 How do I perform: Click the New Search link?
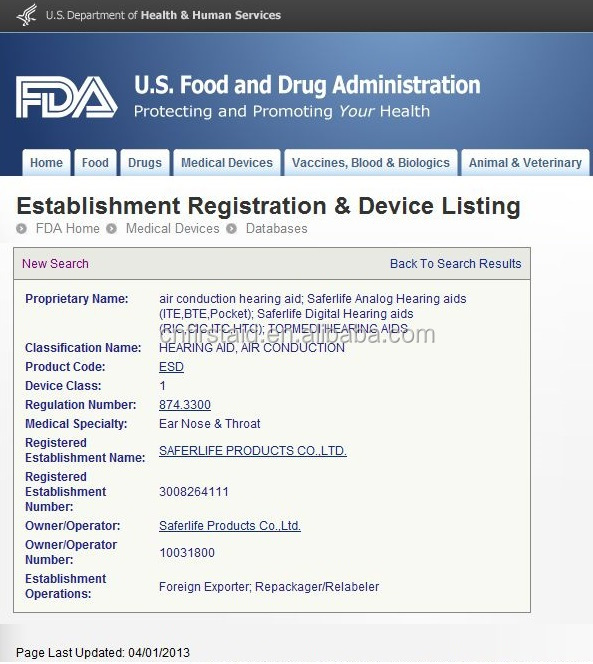[x=55, y=263]
